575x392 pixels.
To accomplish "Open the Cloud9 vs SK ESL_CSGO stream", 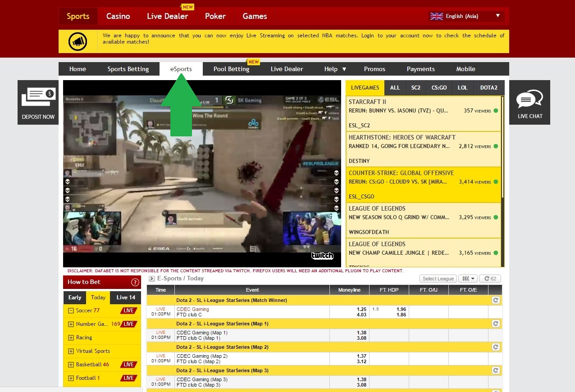I will click(x=419, y=182).
